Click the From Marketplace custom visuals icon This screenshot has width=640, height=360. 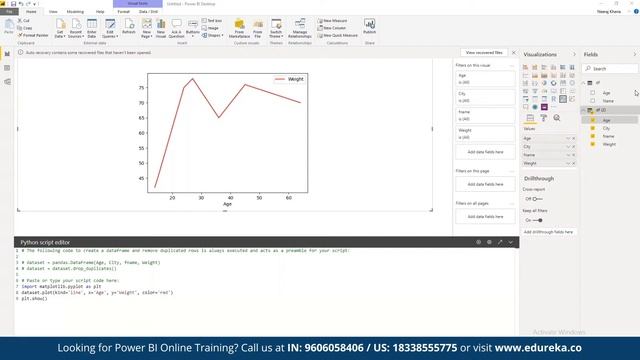(239, 28)
